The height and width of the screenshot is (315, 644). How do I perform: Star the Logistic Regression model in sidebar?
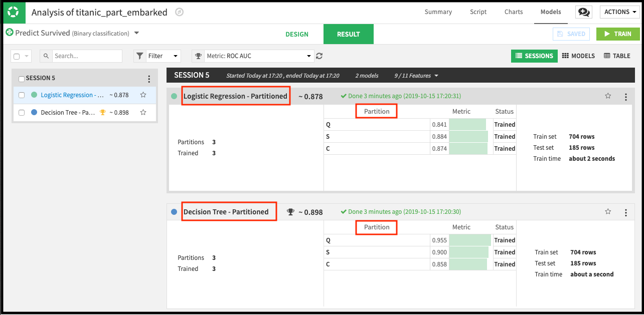pyautogui.click(x=143, y=95)
